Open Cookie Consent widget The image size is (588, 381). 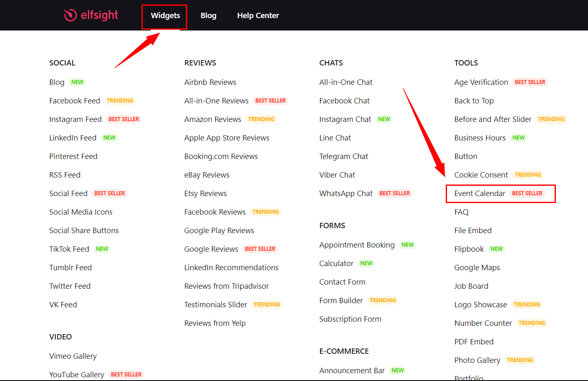pyautogui.click(x=481, y=175)
